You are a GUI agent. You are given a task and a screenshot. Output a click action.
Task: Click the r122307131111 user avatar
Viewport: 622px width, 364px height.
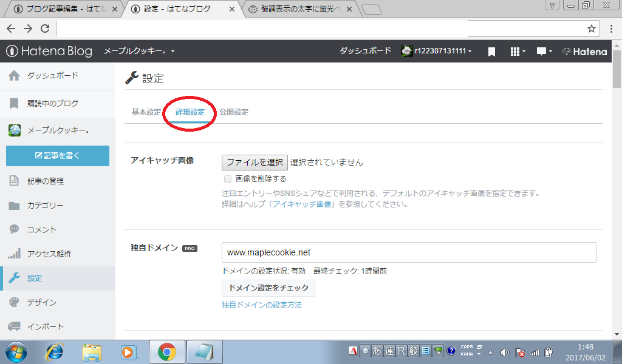pos(406,51)
